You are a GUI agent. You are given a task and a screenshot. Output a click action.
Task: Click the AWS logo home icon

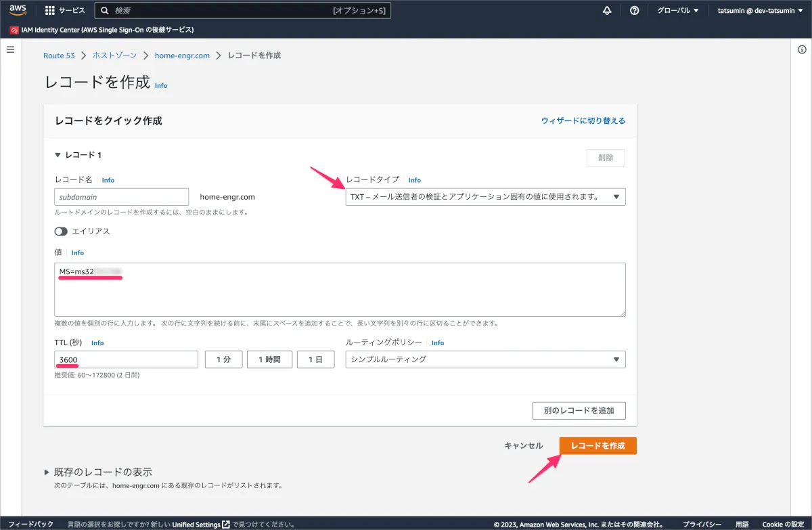pyautogui.click(x=18, y=10)
